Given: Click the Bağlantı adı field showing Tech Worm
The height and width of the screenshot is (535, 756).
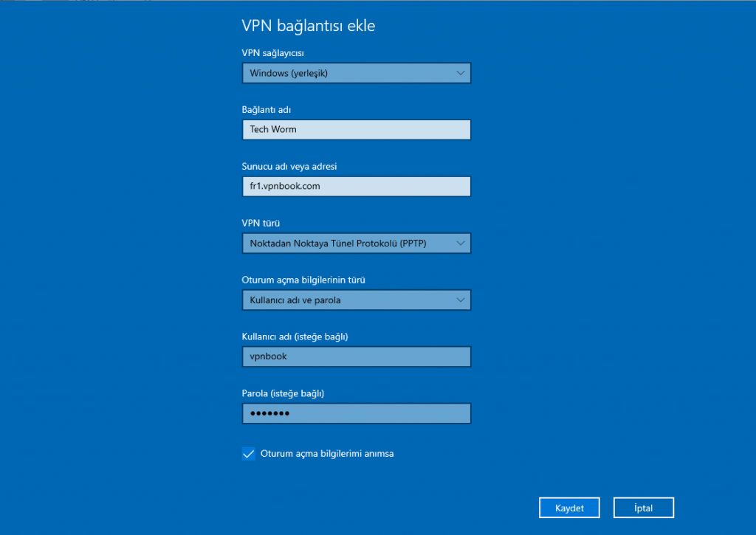Looking at the screenshot, I should (357, 129).
